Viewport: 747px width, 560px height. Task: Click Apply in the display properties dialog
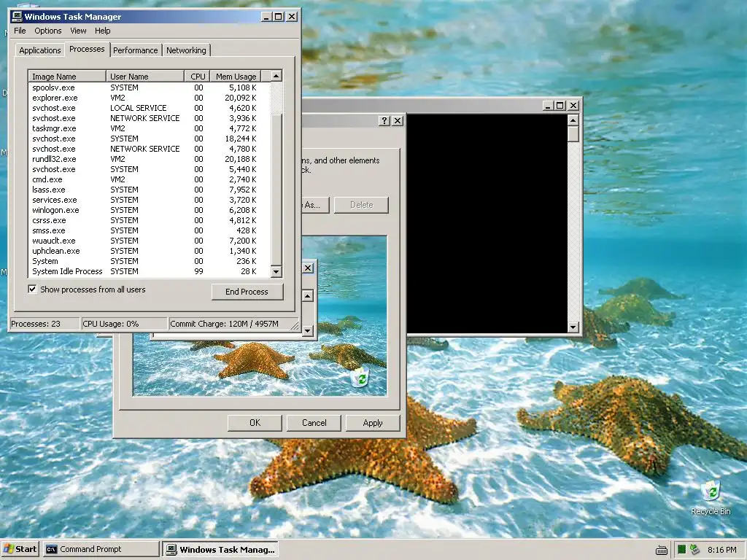(x=373, y=423)
